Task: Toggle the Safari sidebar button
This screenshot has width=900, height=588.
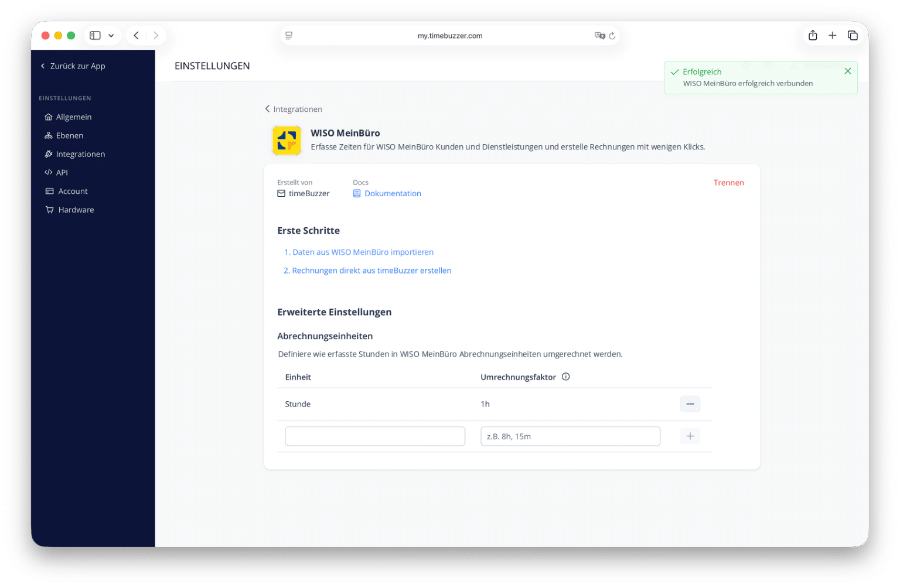Action: 95,36
